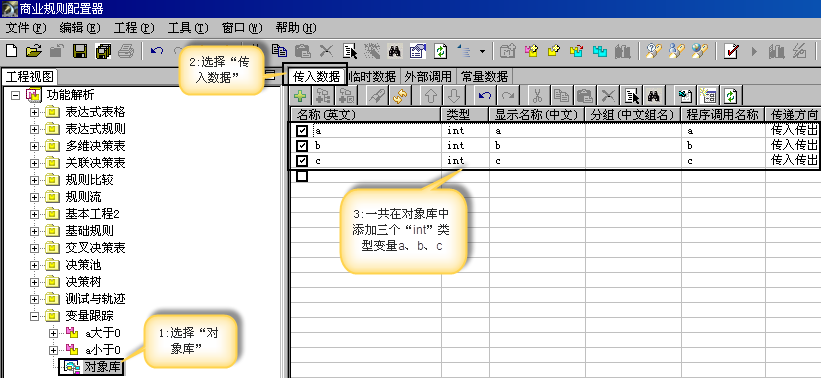
Task: Click the Move Up arrow in data toolbar
Action: (431, 96)
